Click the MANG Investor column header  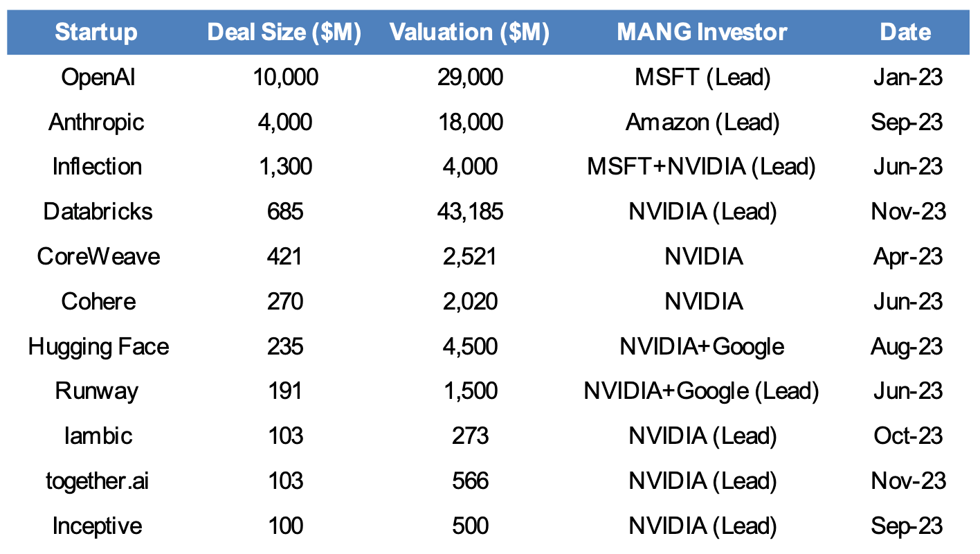click(x=702, y=32)
